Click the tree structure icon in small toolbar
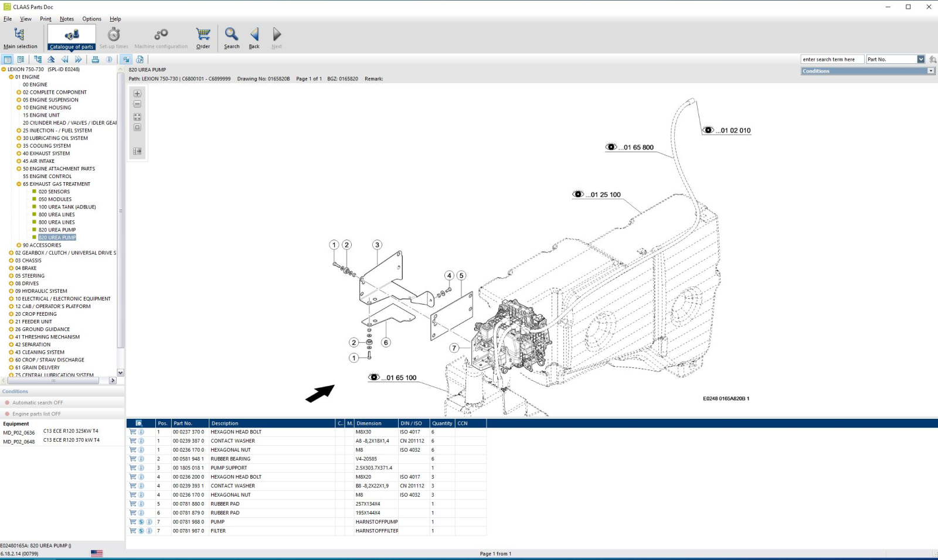Screen dimensions: 938x560 38,59
